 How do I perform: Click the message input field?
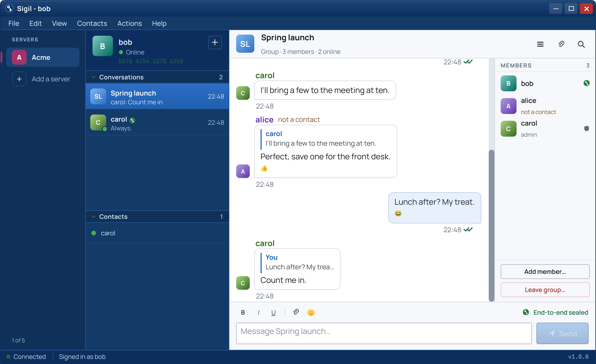384,333
